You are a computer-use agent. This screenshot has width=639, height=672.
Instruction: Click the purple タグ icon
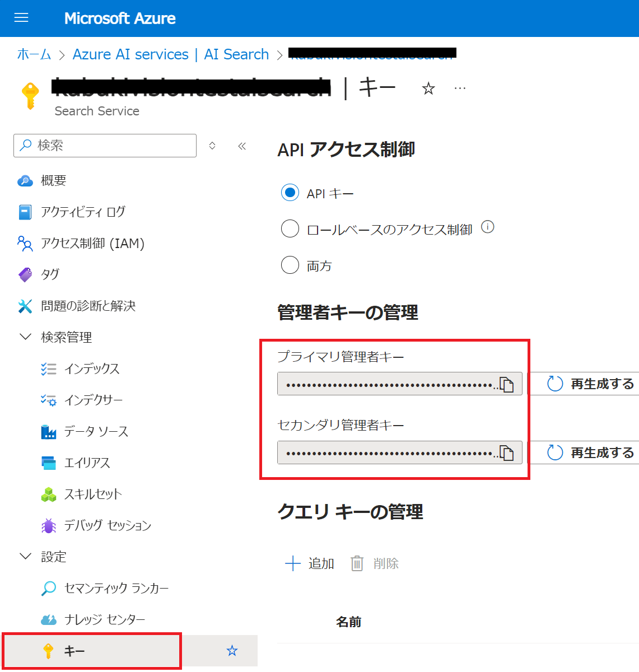tap(25, 274)
